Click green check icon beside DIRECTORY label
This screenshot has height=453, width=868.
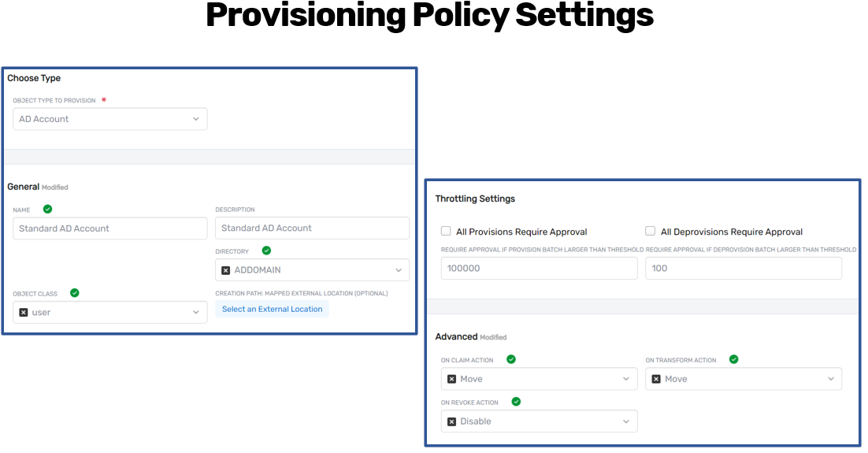[x=266, y=251]
